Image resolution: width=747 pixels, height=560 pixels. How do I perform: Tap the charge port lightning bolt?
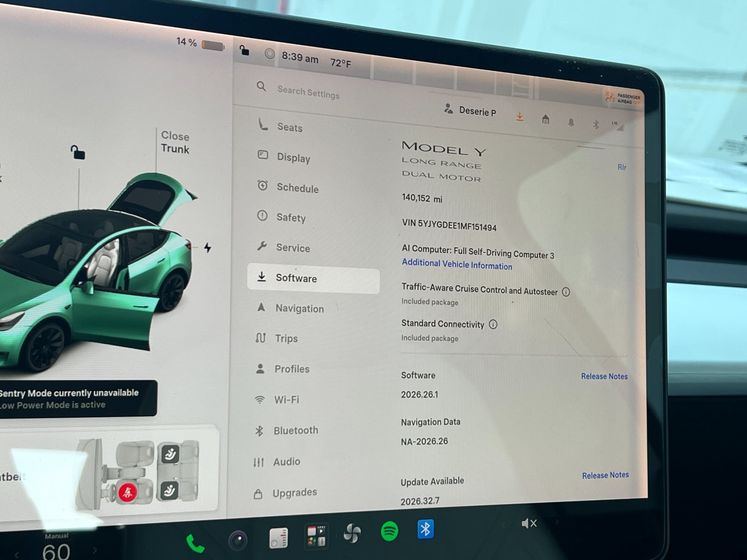tap(208, 247)
